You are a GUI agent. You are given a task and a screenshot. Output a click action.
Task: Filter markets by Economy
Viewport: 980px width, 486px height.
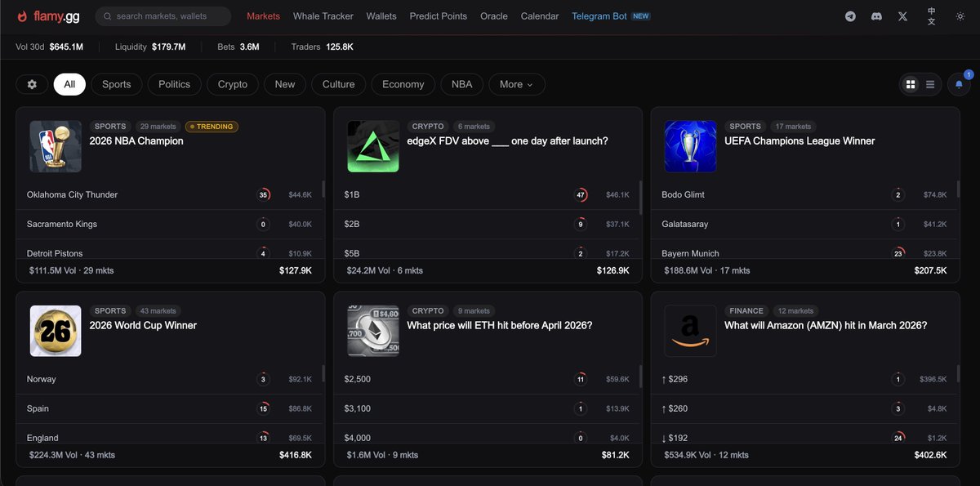[403, 84]
